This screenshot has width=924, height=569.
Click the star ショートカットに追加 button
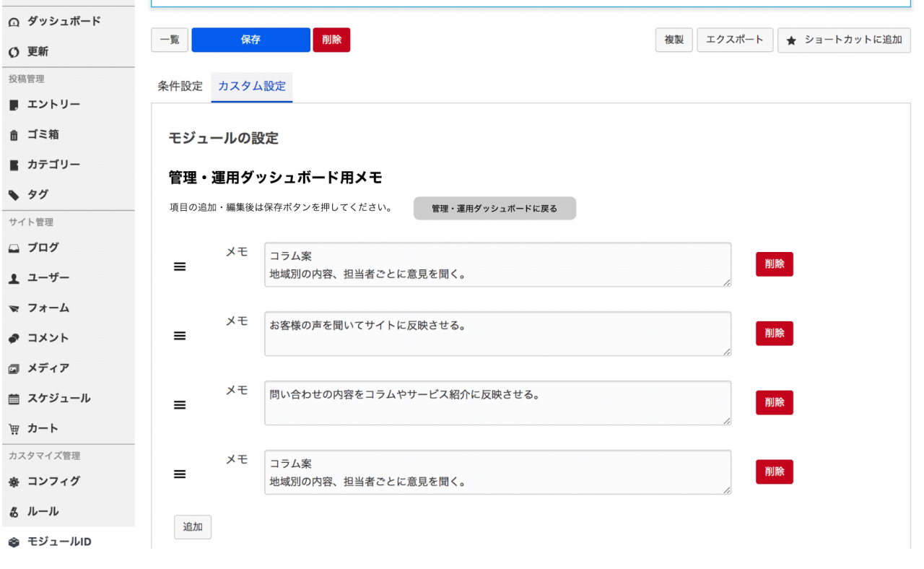(x=844, y=40)
